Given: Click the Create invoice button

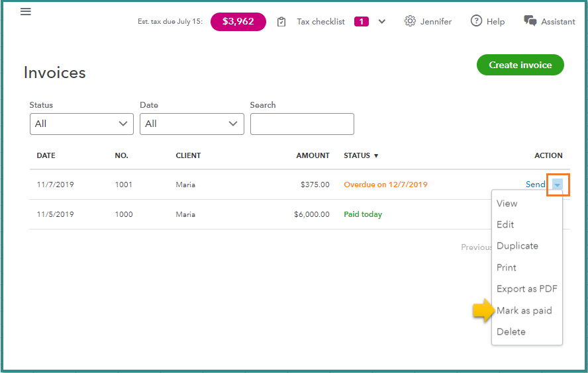Looking at the screenshot, I should [520, 65].
